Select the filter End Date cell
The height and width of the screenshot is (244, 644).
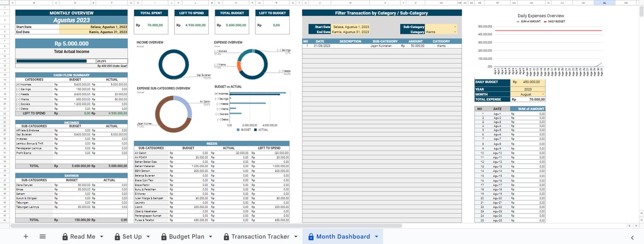click(x=351, y=32)
